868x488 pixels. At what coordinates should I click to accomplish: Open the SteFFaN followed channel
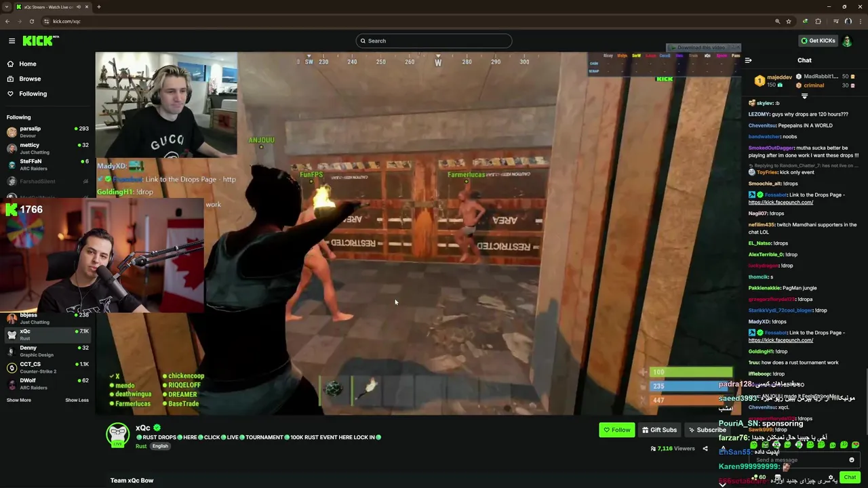(47, 164)
